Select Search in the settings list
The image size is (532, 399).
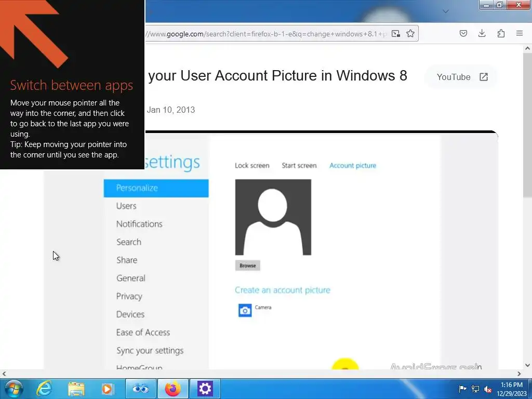tap(129, 242)
